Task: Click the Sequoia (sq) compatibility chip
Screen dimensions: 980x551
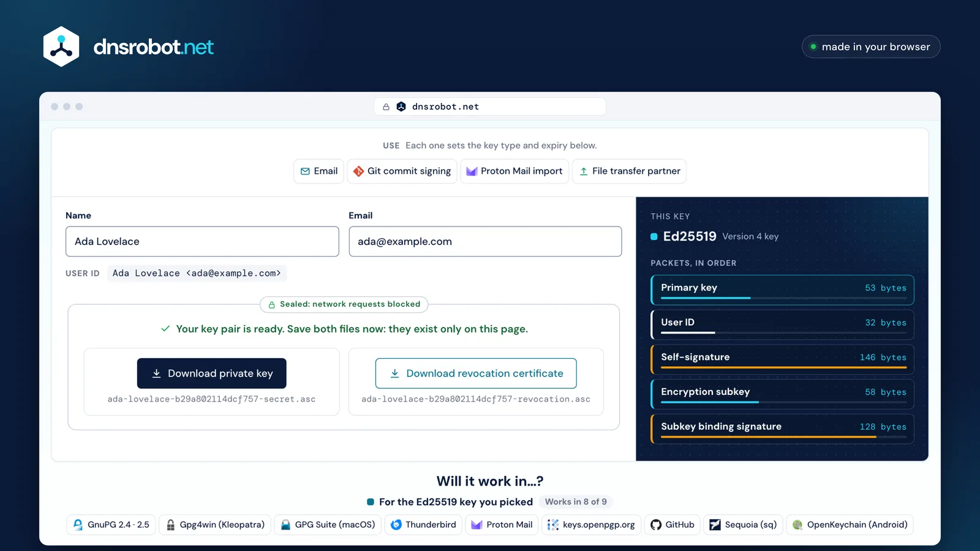Action: [x=743, y=525]
